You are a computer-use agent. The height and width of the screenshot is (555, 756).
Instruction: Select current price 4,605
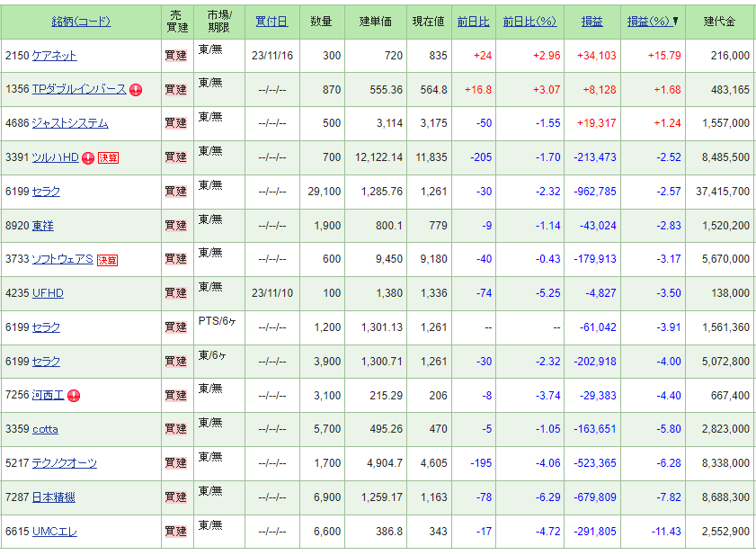point(433,463)
